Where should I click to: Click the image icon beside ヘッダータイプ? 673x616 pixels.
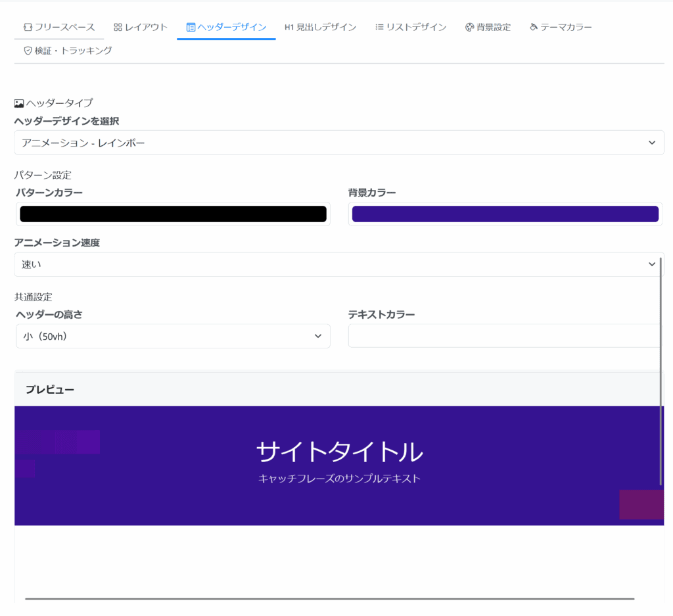click(x=19, y=103)
